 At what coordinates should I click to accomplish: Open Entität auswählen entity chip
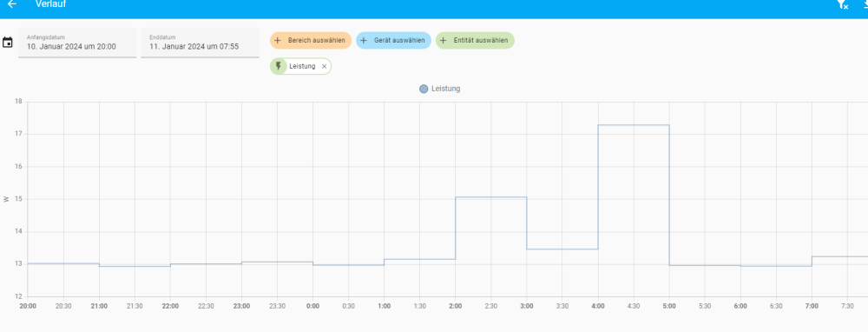coord(475,41)
